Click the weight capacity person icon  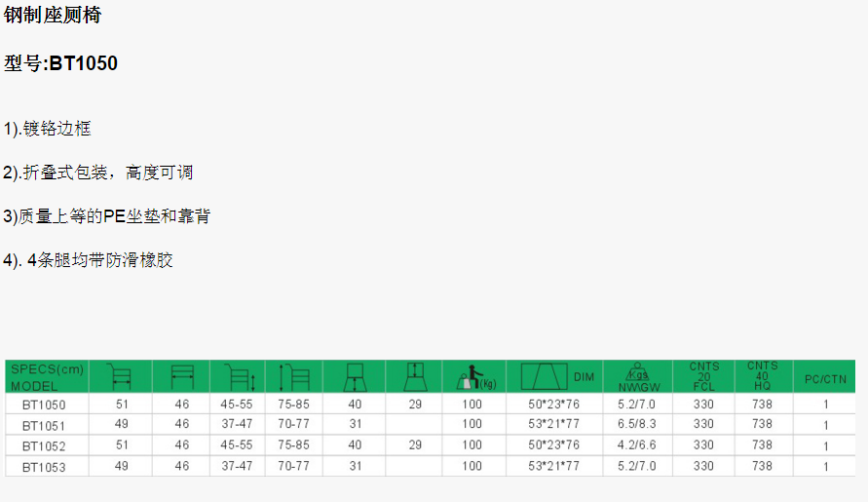click(x=472, y=376)
